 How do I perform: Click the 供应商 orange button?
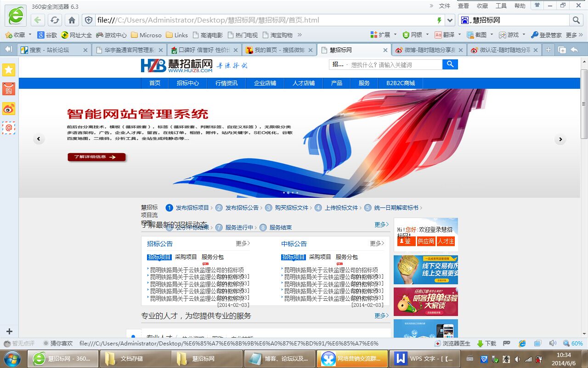point(426,241)
